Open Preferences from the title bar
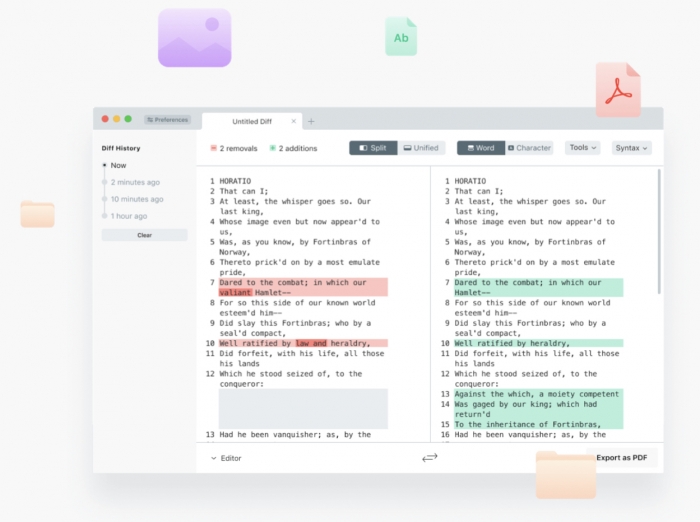The image size is (700, 522). [167, 119]
